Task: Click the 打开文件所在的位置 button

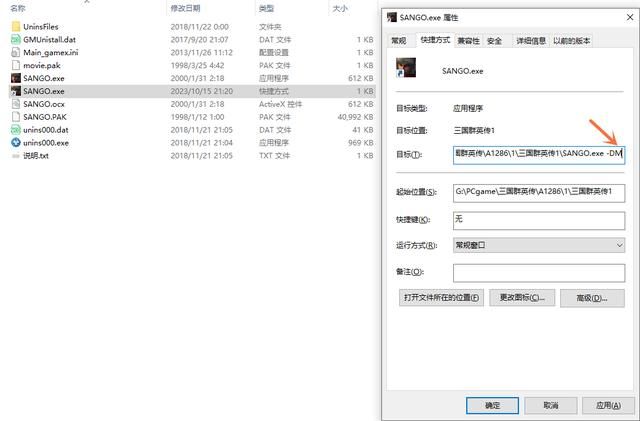Action: 441,298
